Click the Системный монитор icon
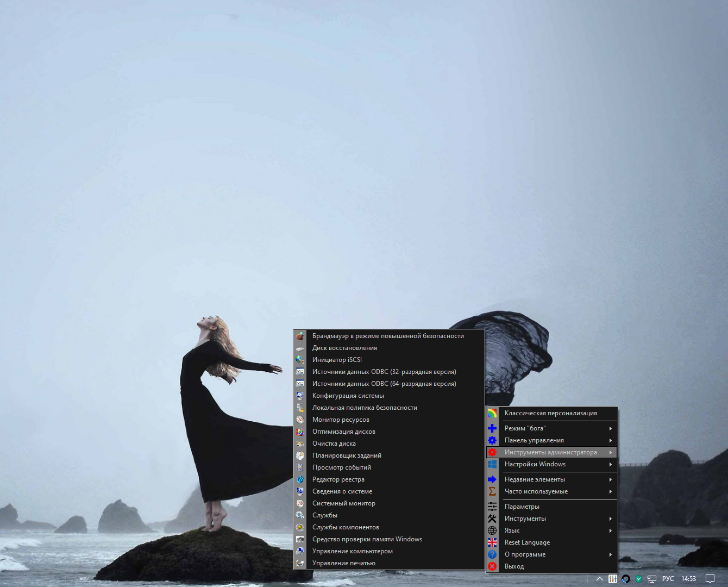Screen dimensions: 728x587 click(x=300, y=503)
